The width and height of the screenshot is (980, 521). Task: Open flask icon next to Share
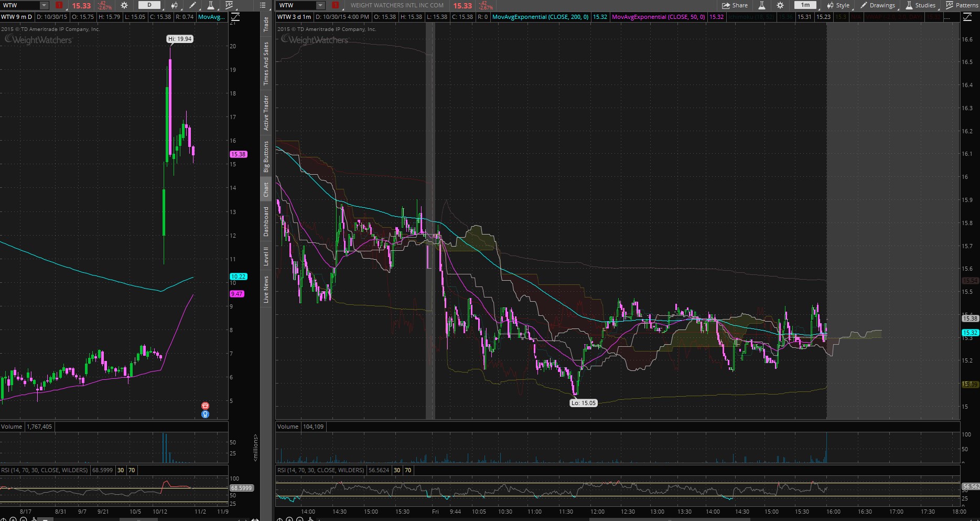(x=762, y=5)
